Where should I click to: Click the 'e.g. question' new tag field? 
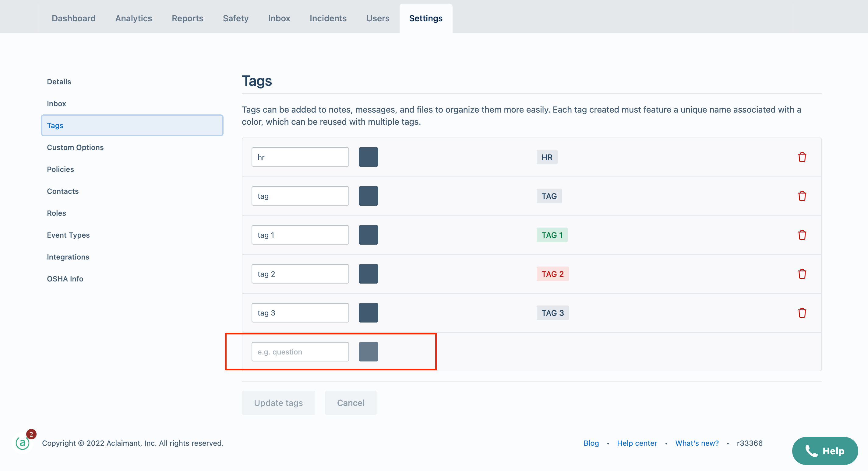coord(300,352)
